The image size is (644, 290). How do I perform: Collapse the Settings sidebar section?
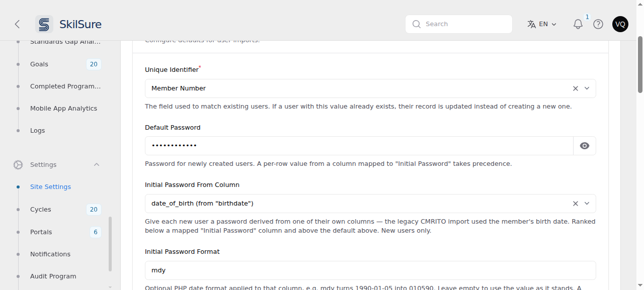97,165
